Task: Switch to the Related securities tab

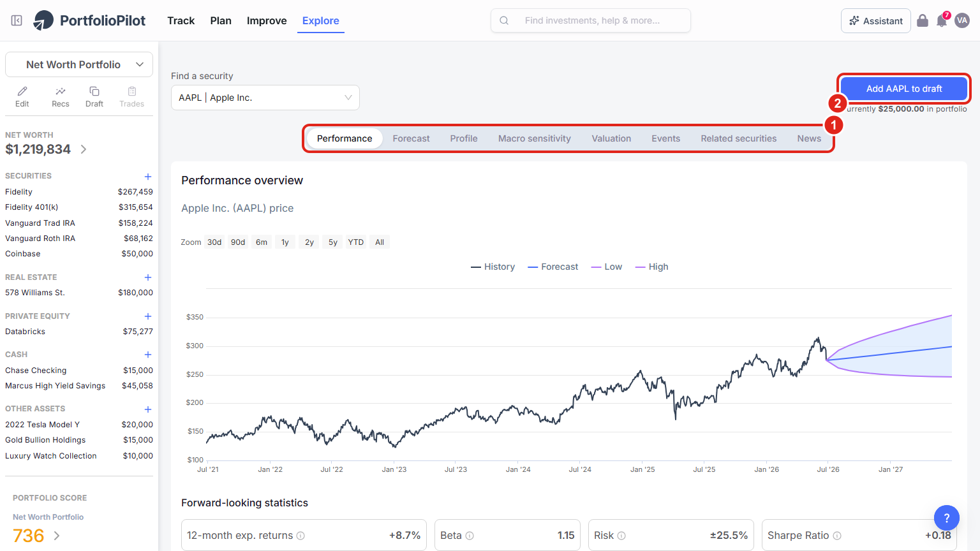Action: coord(739,138)
